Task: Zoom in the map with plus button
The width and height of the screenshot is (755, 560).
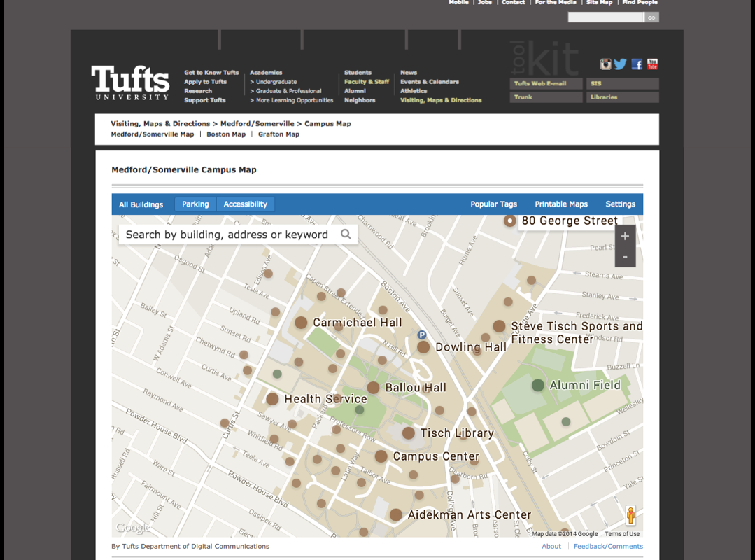Action: click(625, 237)
